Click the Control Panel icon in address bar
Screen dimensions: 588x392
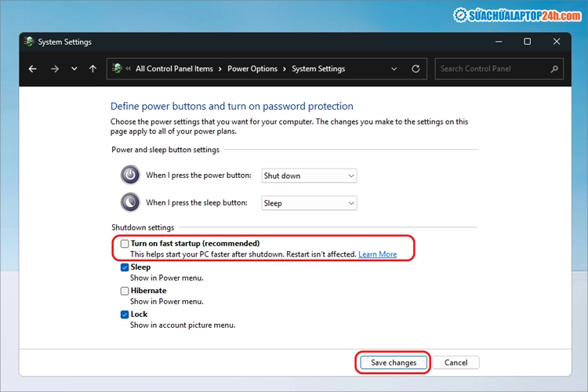click(x=117, y=69)
